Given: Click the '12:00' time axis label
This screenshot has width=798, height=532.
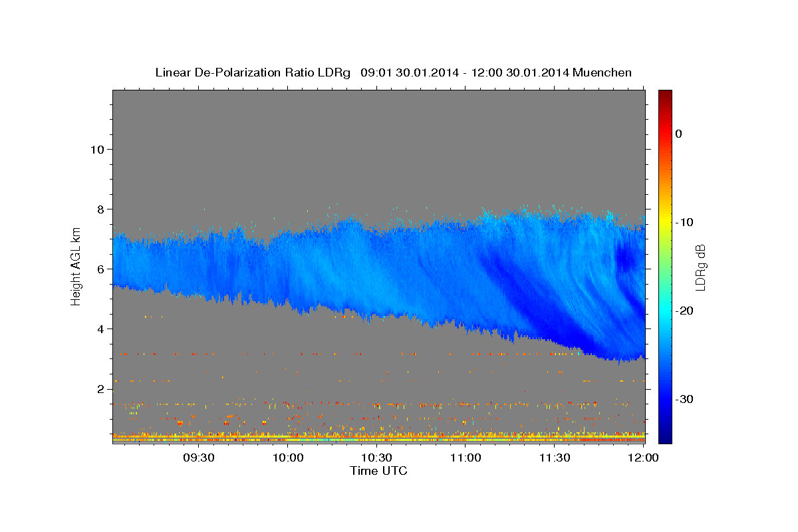Looking at the screenshot, I should (x=643, y=458).
